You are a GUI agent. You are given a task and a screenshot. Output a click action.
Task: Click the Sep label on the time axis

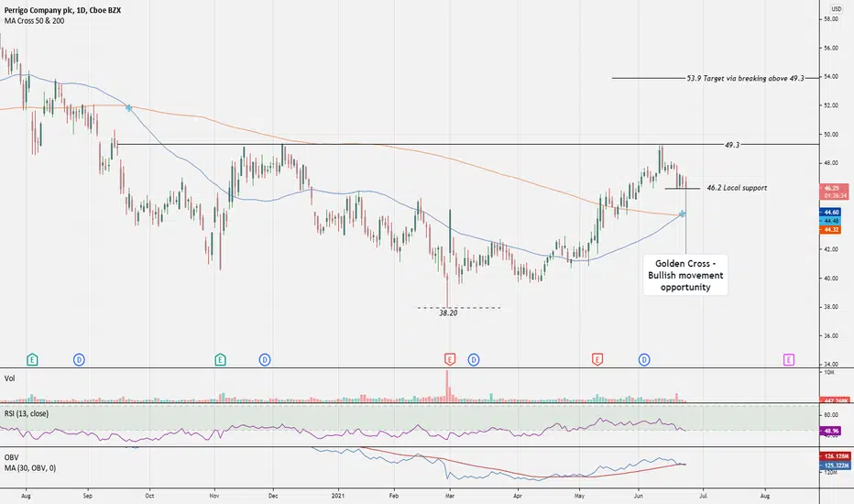click(x=88, y=496)
